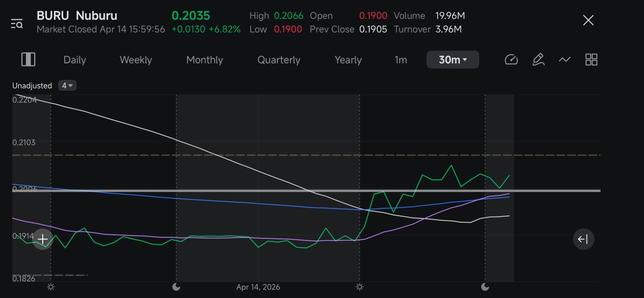This screenshot has width=644, height=298.
Task: Choose the Quarterly timeframe
Action: [x=279, y=60]
